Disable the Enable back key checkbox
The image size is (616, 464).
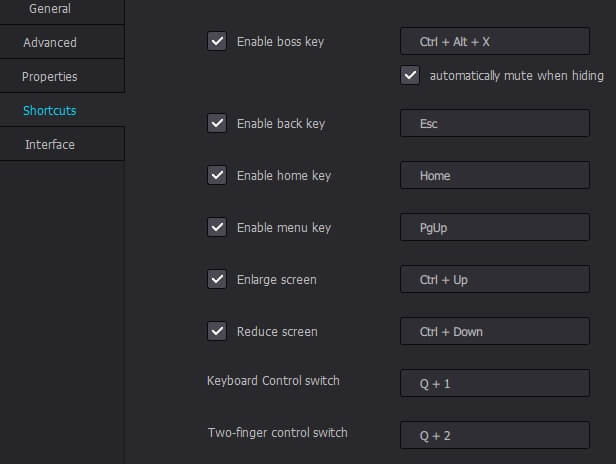[217, 123]
